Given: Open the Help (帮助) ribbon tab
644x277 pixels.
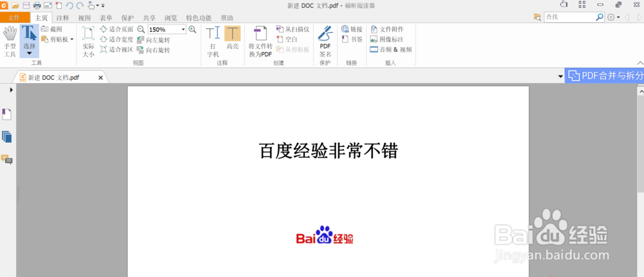Looking at the screenshot, I should [227, 17].
